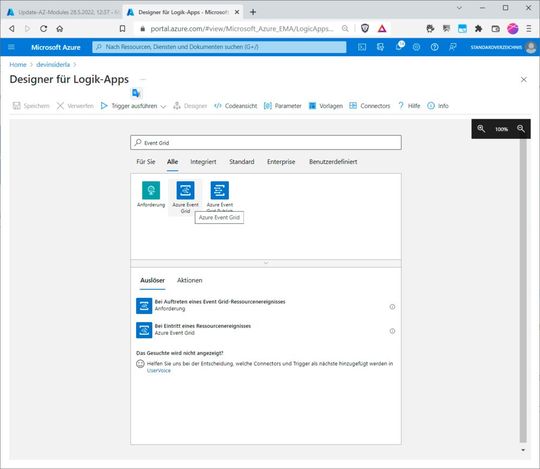The image size is (540, 469).
Task: Switch to Integriert tab
Action: tap(203, 161)
